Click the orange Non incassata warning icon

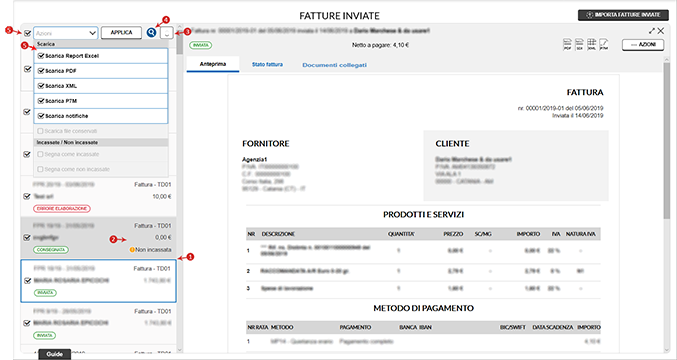point(132,249)
